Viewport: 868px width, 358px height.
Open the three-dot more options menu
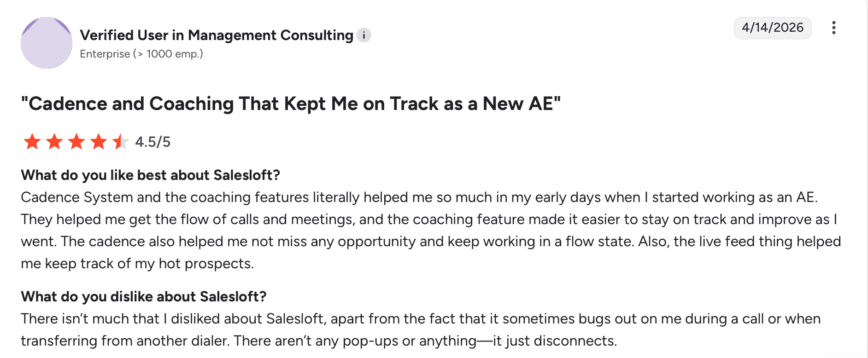pyautogui.click(x=833, y=28)
